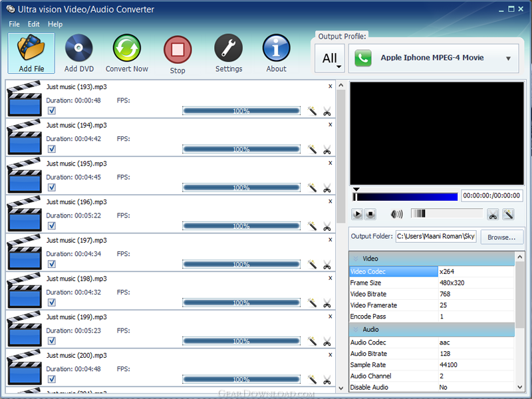Click magic wand for Just music (194).mp3
The width and height of the screenshot is (532, 399).
312,149
